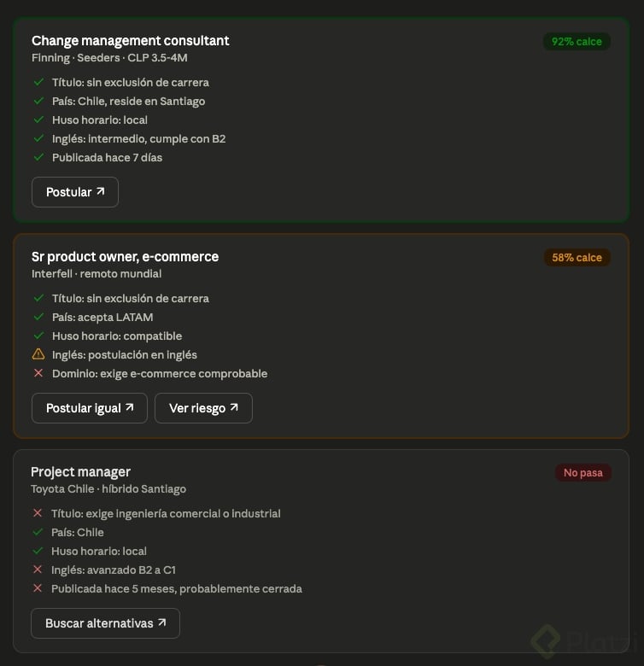Click the warning triangle icon beside Inglés
This screenshot has width=644, height=666.
[x=38, y=353]
